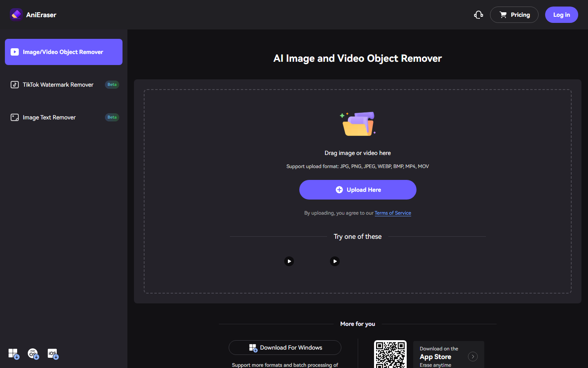Click the TikTok Watermark Remover icon

click(15, 85)
